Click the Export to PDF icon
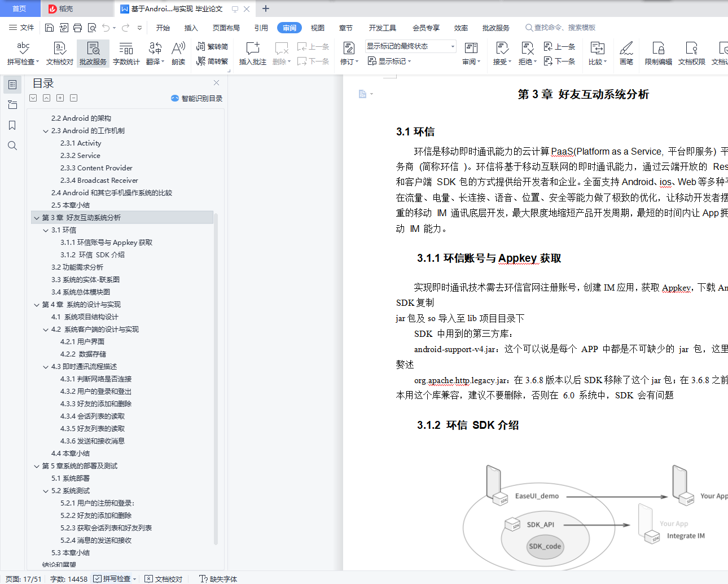 point(63,28)
